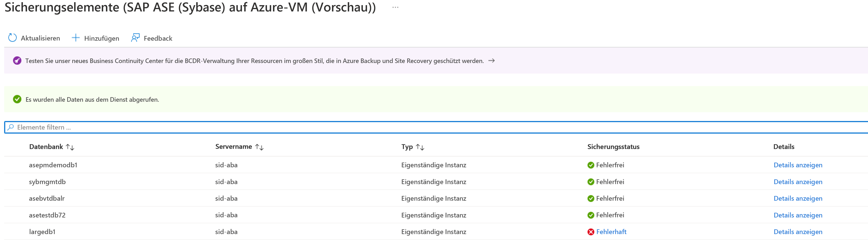This screenshot has width=868, height=240.
Task: Sort table by Typ column arrows
Action: click(x=420, y=147)
